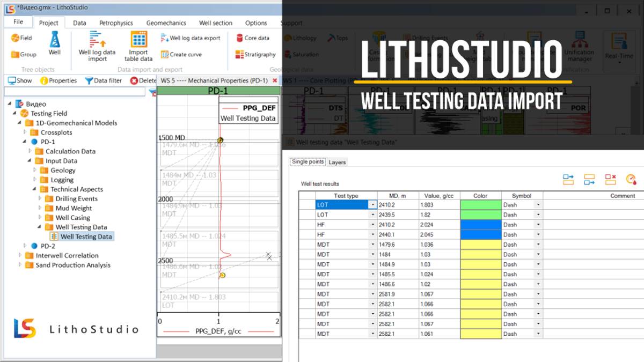Click Show in tree toolbar
The width and height of the screenshot is (644, 362).
(20, 80)
